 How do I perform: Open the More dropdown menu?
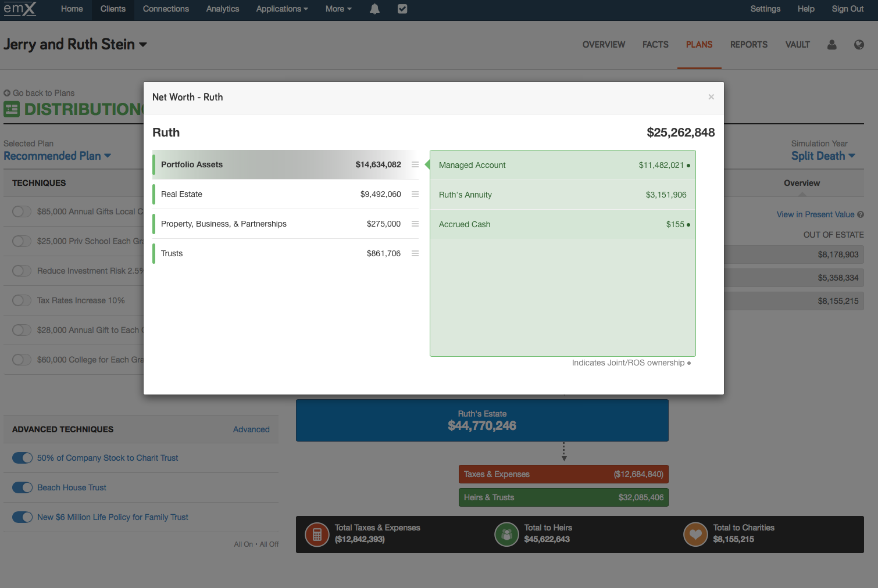[338, 9]
